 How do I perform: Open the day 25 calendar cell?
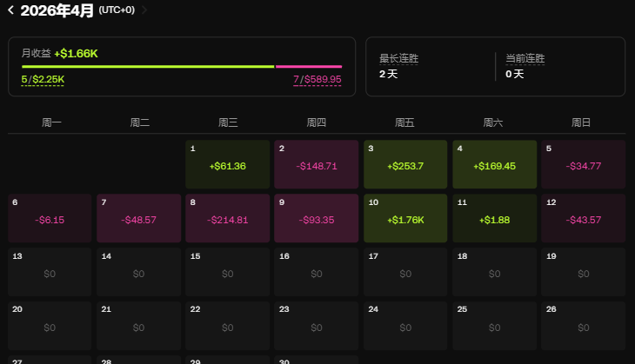(x=494, y=326)
